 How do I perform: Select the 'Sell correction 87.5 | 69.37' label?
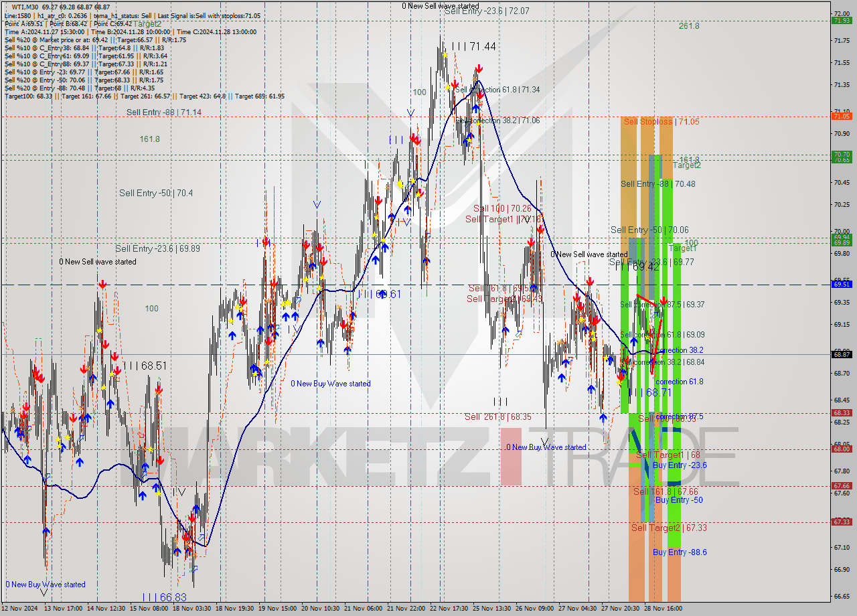[662, 305]
